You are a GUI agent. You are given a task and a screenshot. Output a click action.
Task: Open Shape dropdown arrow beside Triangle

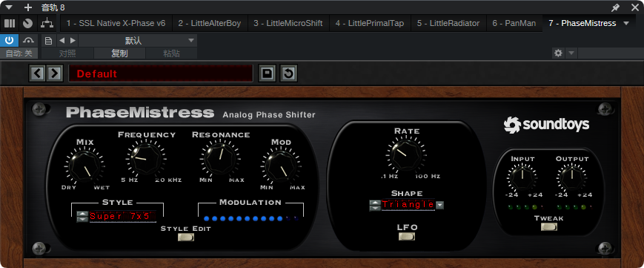pyautogui.click(x=440, y=205)
